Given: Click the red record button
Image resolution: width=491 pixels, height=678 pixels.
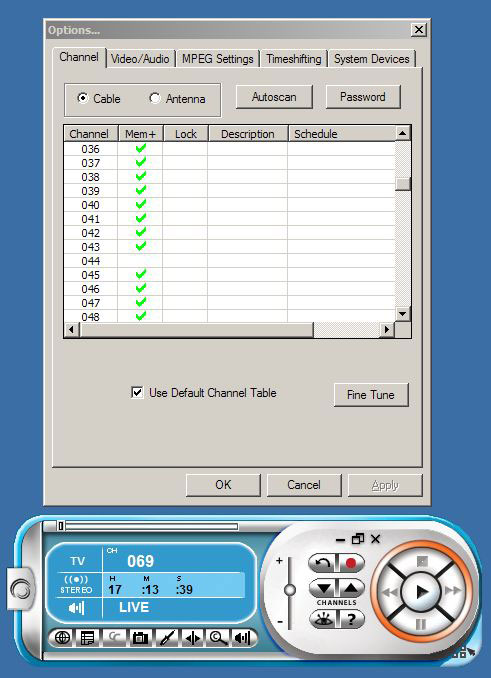Looking at the screenshot, I should (x=351, y=563).
